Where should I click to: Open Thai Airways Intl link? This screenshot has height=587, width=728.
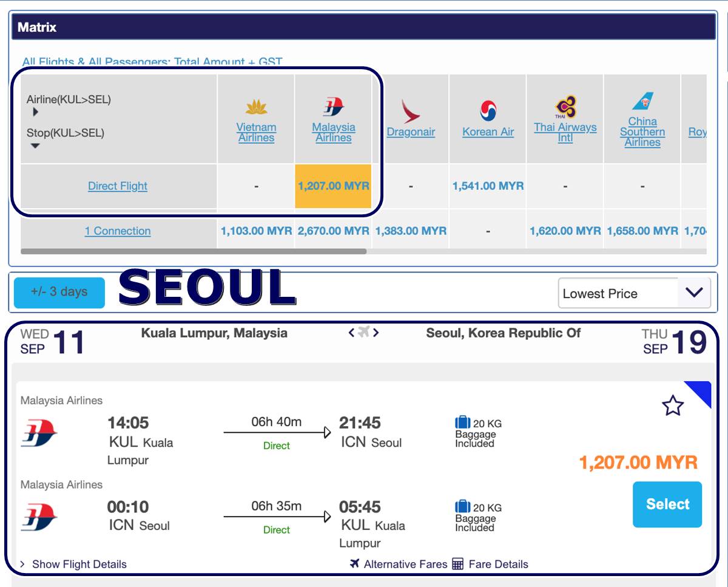click(565, 132)
